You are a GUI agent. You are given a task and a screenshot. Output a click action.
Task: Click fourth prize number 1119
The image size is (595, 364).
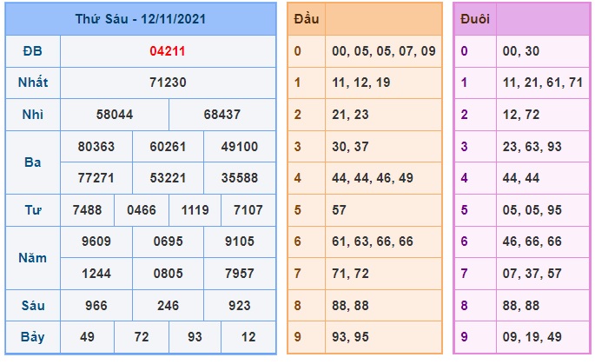[195, 210]
